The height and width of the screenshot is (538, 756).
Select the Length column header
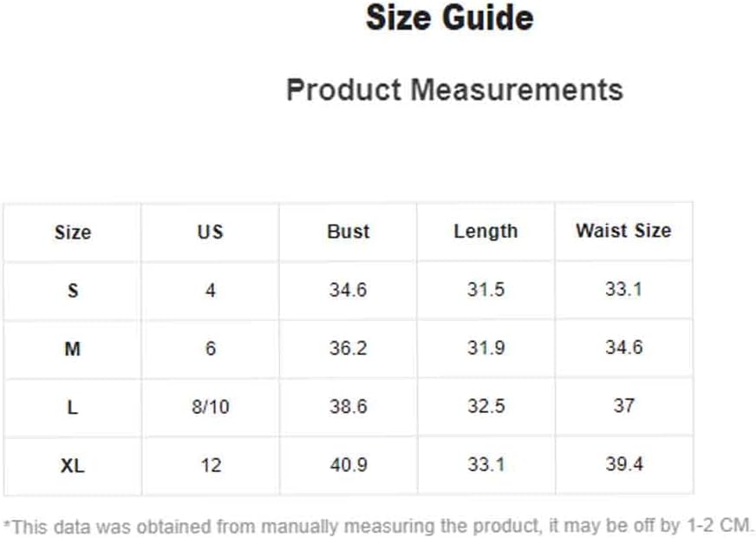coord(486,232)
